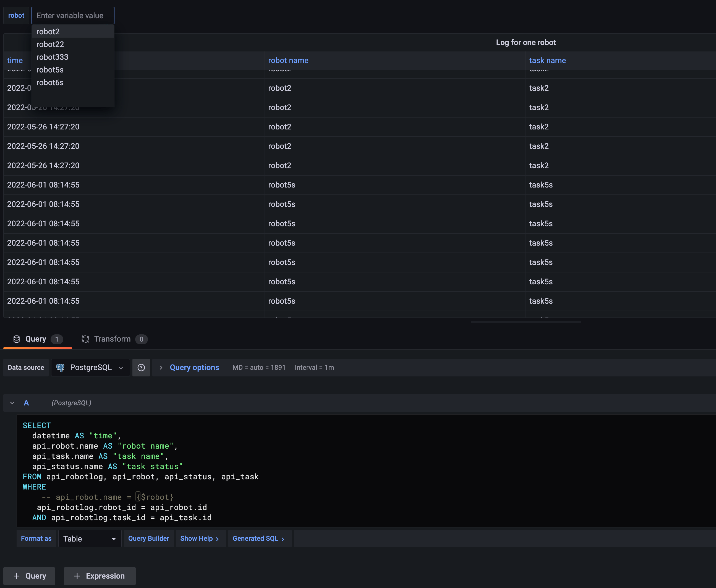Pick robot333 from the robot options

tap(53, 57)
